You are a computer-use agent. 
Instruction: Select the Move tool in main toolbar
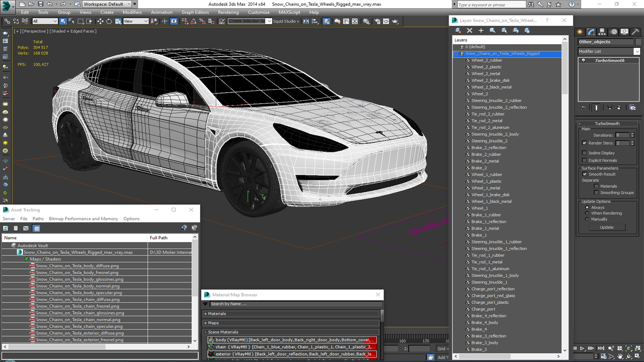coord(100,21)
